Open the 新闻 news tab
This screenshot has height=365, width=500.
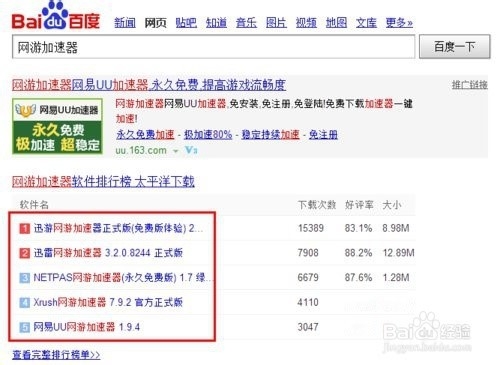(125, 23)
